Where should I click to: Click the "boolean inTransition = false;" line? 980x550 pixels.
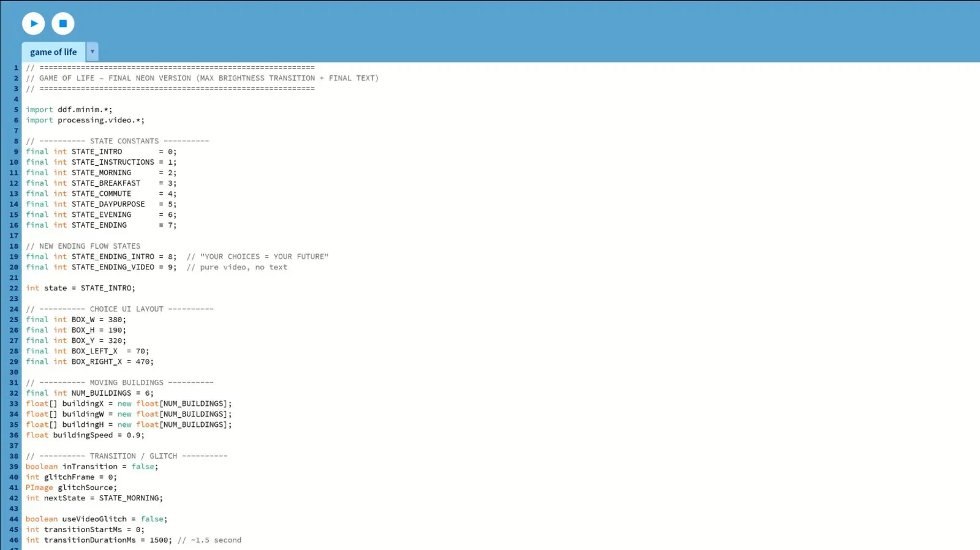coord(92,467)
